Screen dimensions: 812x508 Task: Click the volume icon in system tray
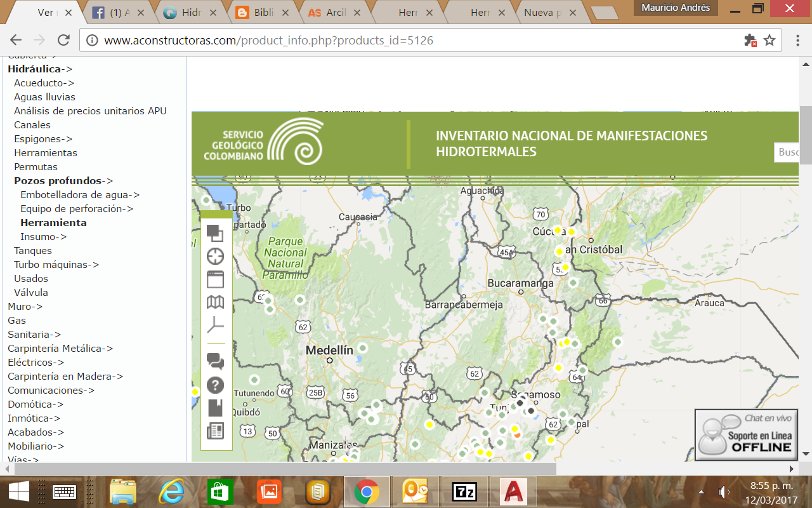coord(723,491)
